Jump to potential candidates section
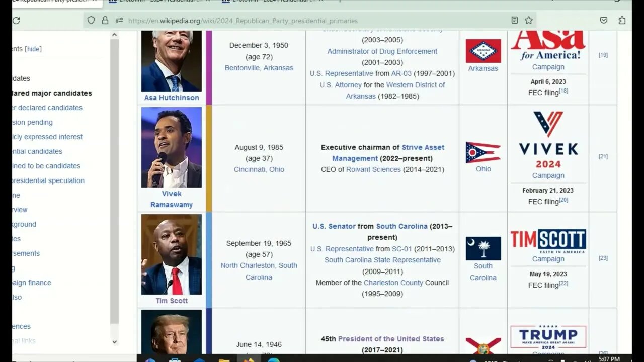Viewport: 644px width, 362px height. pos(38,151)
